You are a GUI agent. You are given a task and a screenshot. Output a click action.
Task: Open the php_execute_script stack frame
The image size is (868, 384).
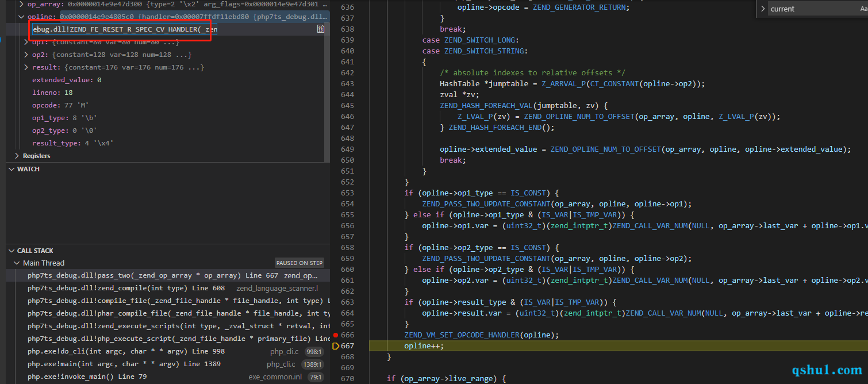point(168,339)
